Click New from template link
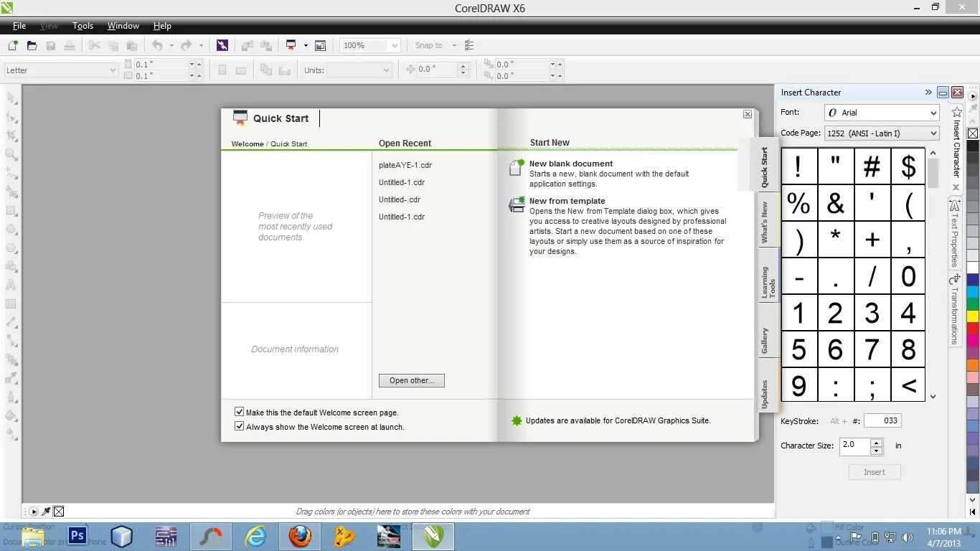The height and width of the screenshot is (551, 980). coord(567,201)
